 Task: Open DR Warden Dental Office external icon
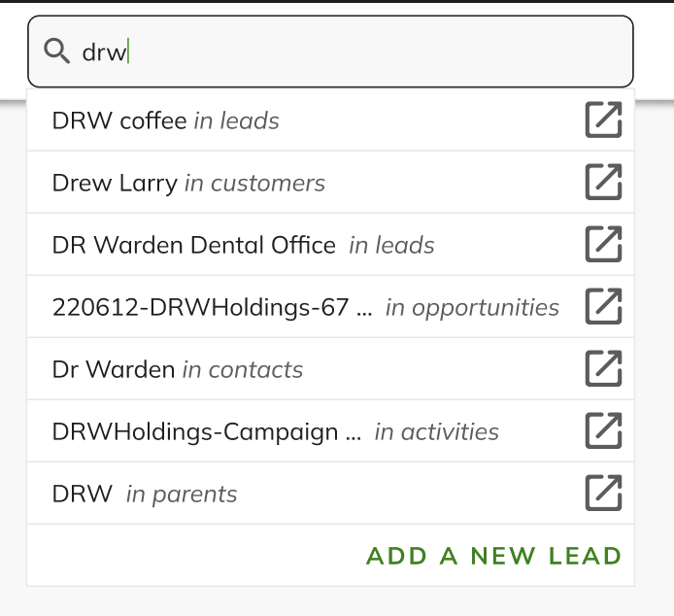[603, 244]
